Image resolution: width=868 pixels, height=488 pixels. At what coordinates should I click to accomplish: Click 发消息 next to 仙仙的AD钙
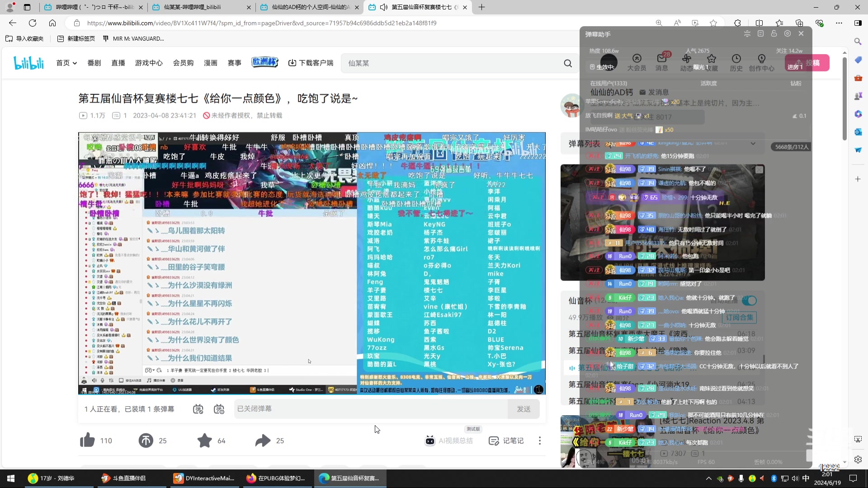(654, 92)
